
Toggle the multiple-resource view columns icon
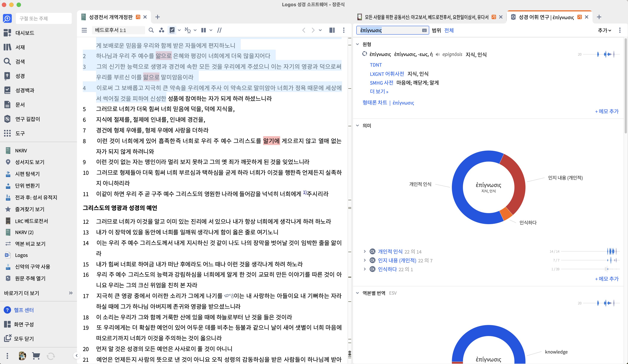click(x=204, y=30)
